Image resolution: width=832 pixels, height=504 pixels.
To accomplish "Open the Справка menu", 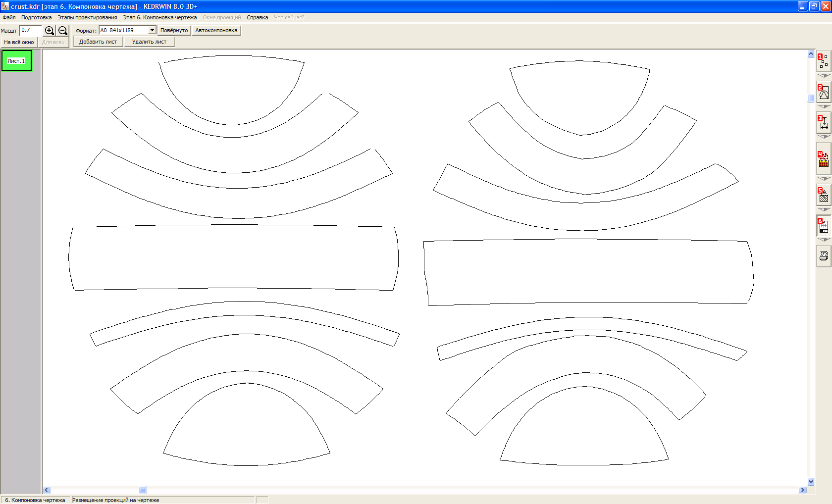I will point(257,17).
